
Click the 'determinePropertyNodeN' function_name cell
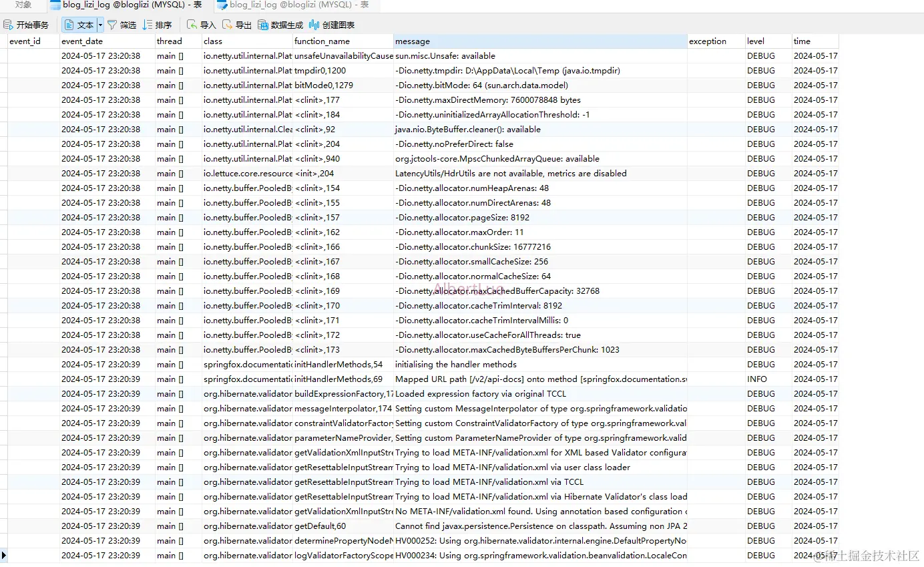click(343, 541)
